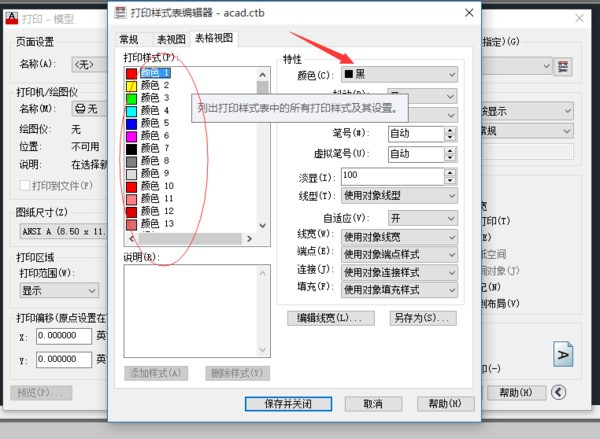
Task: Click the 虚拟笔号(U) input field
Action: 416,154
